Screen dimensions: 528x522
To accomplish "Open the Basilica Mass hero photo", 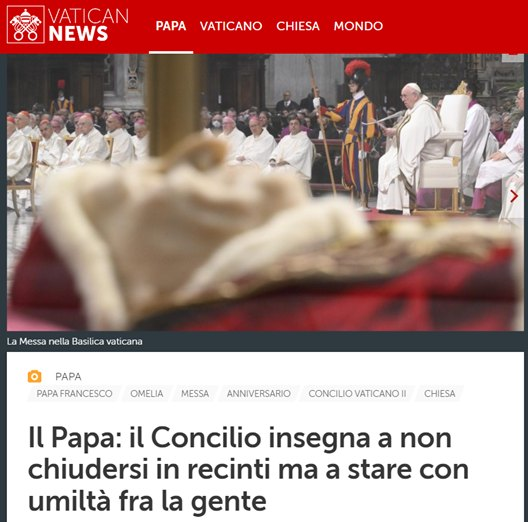I will [265, 192].
